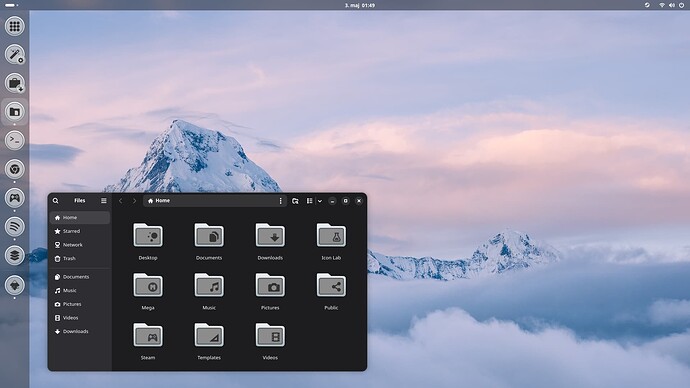Open Chrome browser from the dock
690x388 pixels.
tap(15, 169)
